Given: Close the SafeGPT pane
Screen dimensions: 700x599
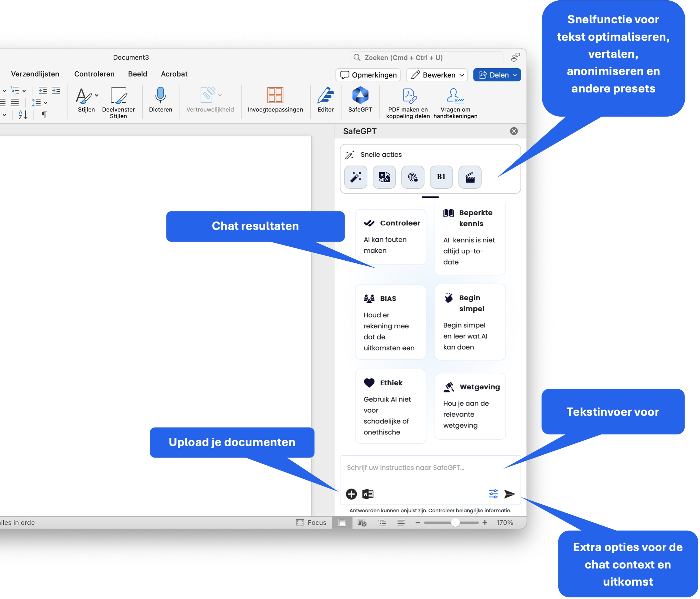Looking at the screenshot, I should tap(514, 131).
